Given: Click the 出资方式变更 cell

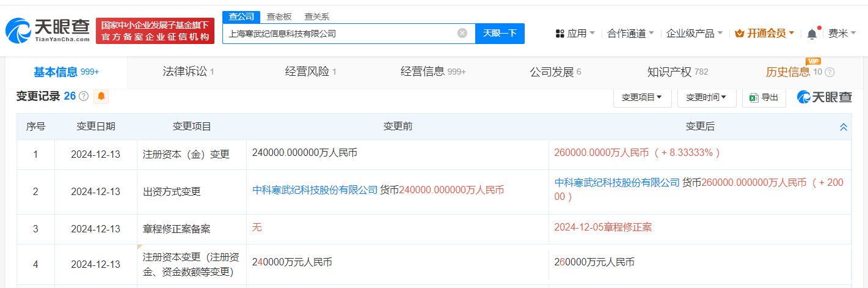Looking at the screenshot, I should (x=192, y=192).
